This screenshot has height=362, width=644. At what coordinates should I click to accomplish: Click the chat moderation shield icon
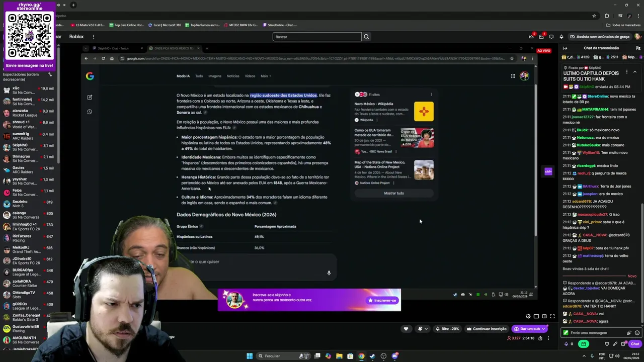[607, 344]
